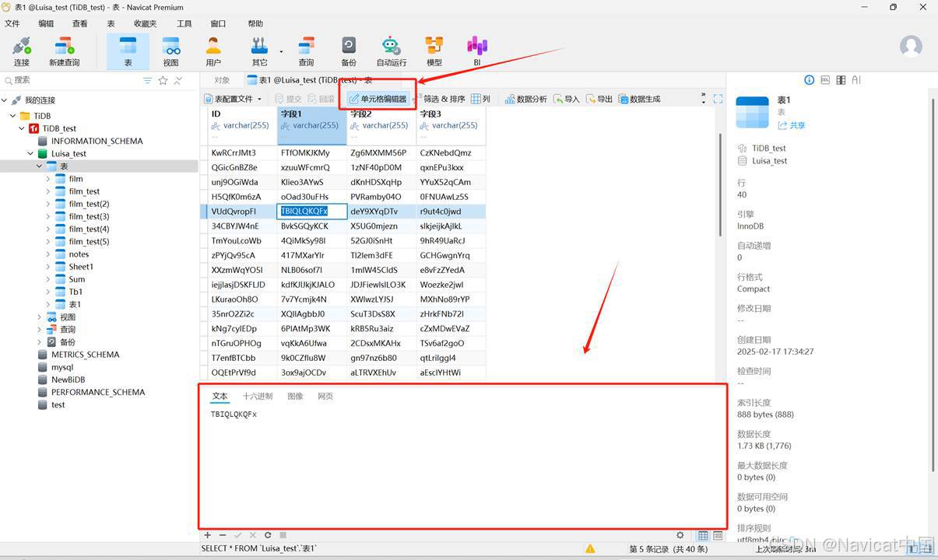The height and width of the screenshot is (560, 938).
Task: Expand the 查询 tree node
Action: (40, 330)
